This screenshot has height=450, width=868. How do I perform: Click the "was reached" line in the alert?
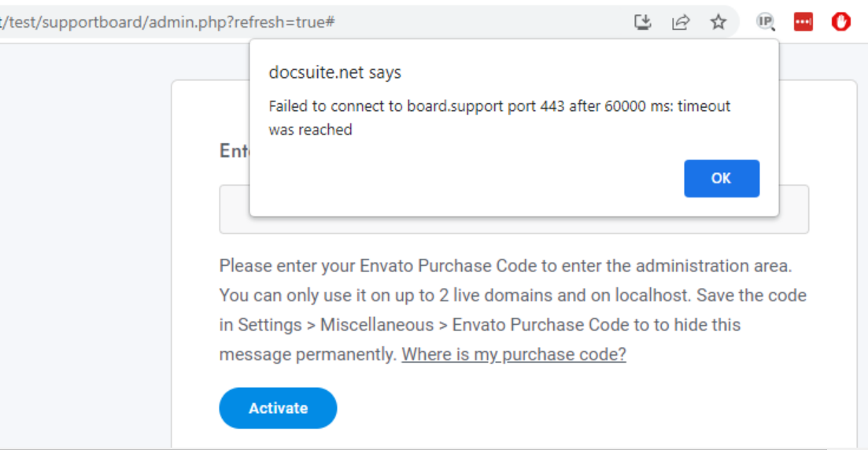(310, 130)
